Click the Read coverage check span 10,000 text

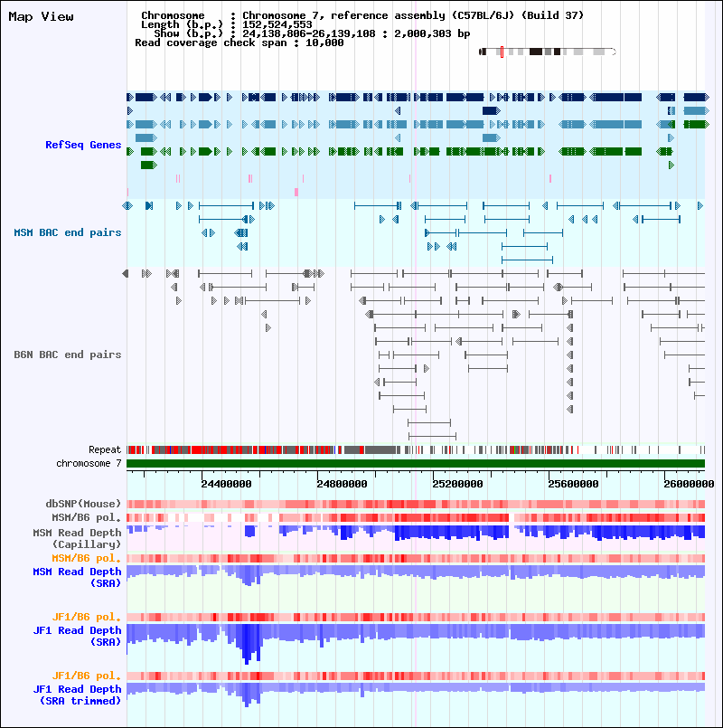pyautogui.click(x=239, y=43)
